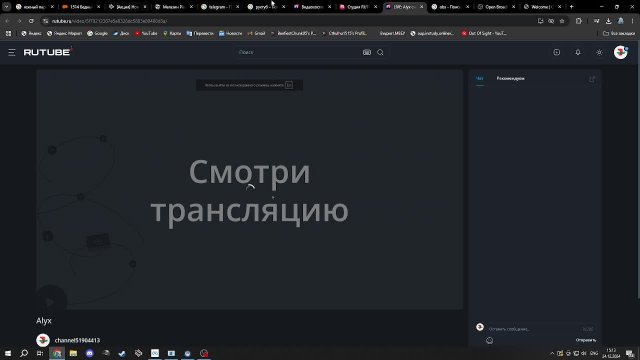Switch to the Рекомендуем tab
The width and height of the screenshot is (640, 360).
point(510,78)
